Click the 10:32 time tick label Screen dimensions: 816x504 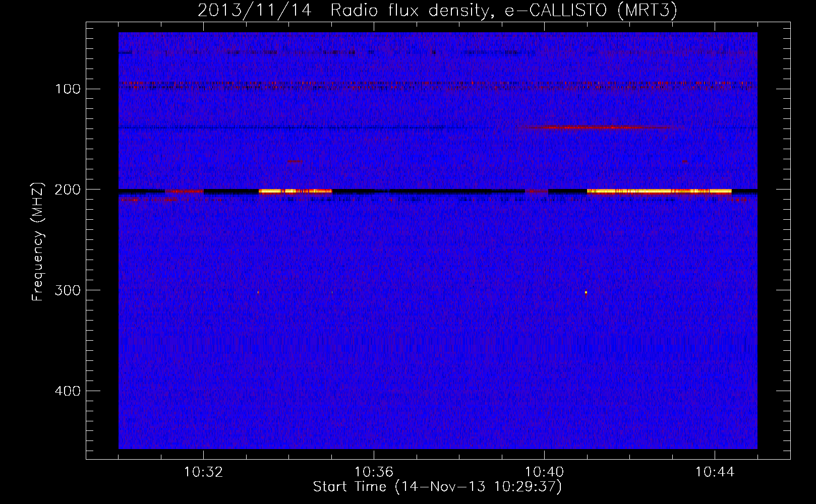(203, 472)
